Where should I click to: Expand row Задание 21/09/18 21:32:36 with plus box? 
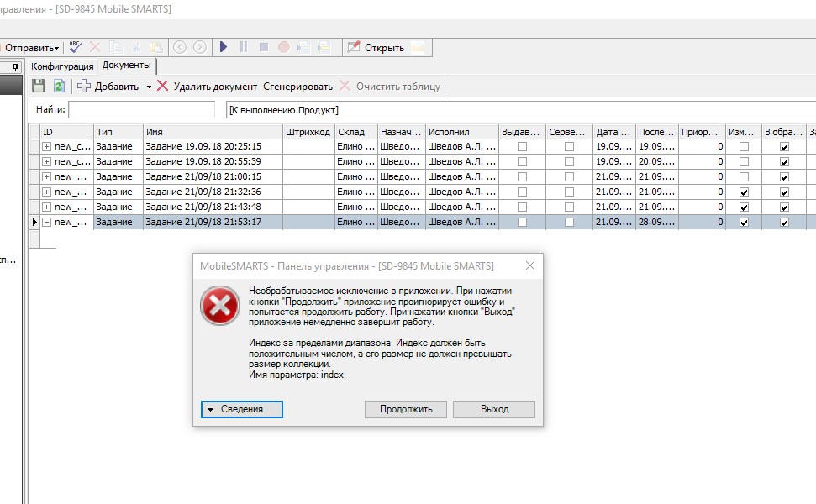pos(47,192)
